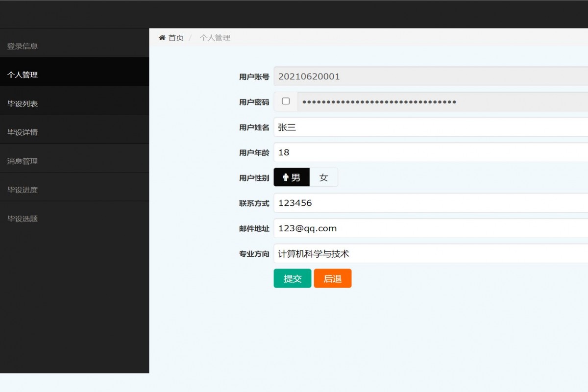Navigate to 消息管理 in sidebar
The width and height of the screenshot is (588, 392).
pos(23,161)
